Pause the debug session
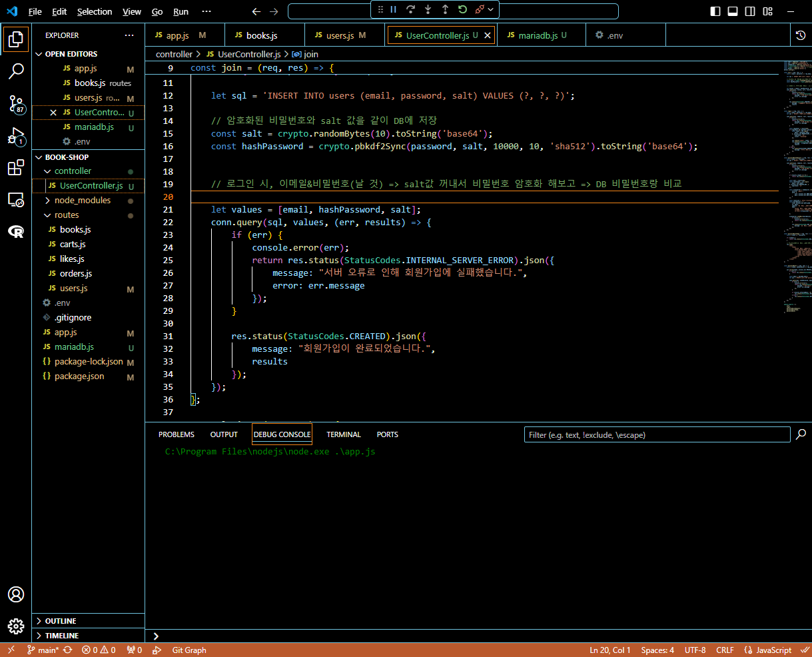 pyautogui.click(x=394, y=9)
